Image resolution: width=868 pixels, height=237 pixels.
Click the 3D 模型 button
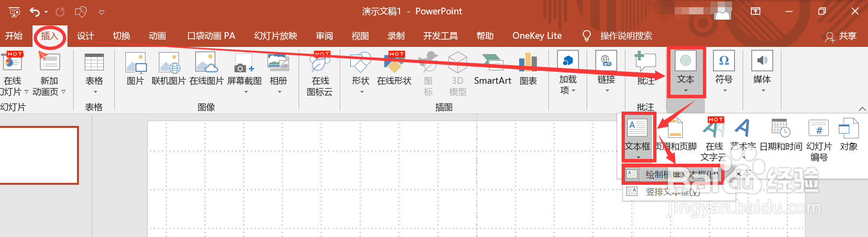[457, 74]
